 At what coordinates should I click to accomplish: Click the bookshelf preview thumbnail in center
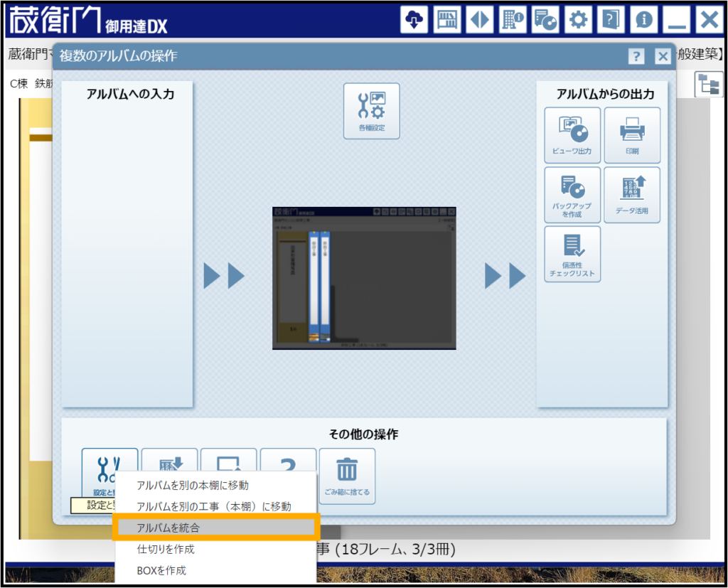(364, 278)
